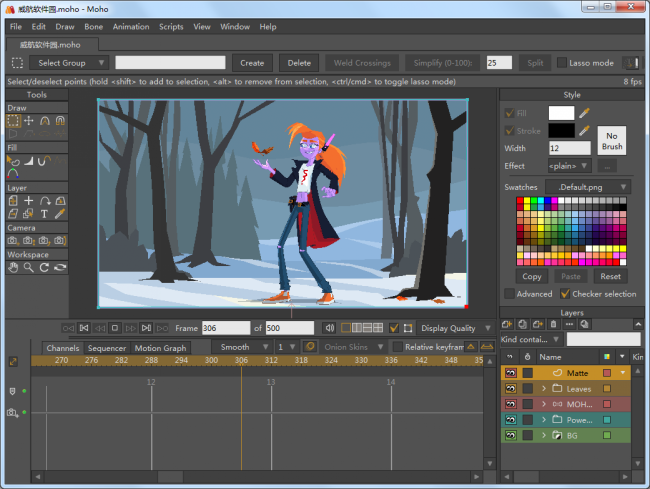This screenshot has height=489, width=650.
Task: Click the stroke Width input field
Action: tap(570, 148)
